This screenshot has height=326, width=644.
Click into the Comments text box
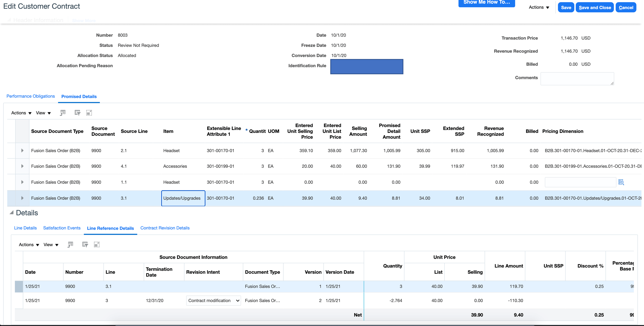tap(577, 79)
